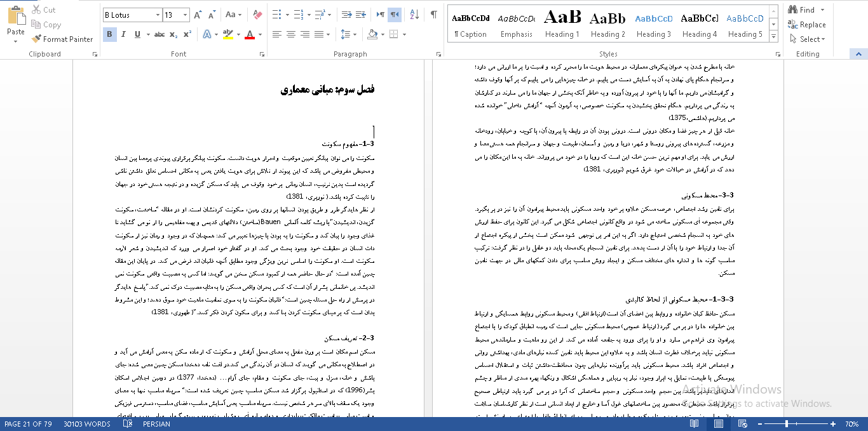Apply the Heading 1 style
This screenshot has height=431, width=868.
(x=562, y=25)
